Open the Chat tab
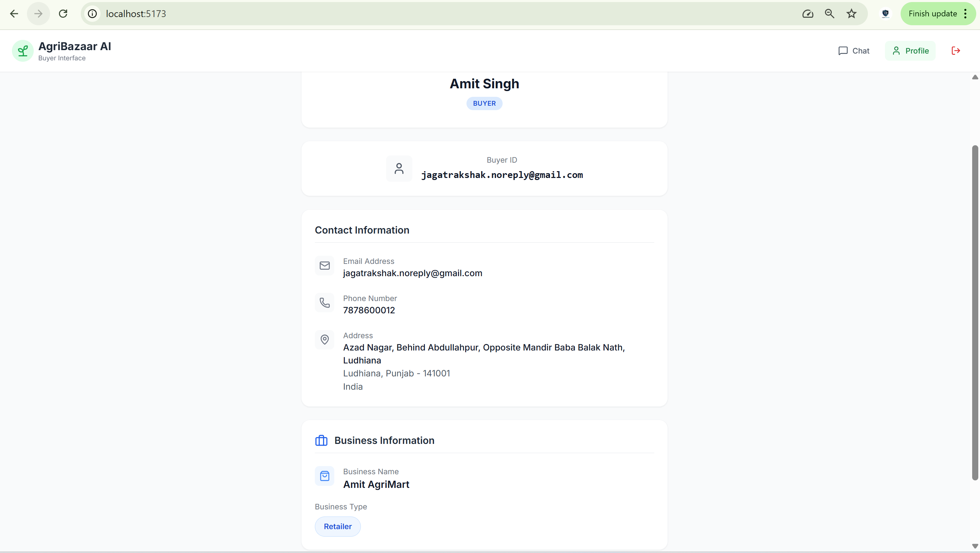The image size is (980, 553). (854, 50)
